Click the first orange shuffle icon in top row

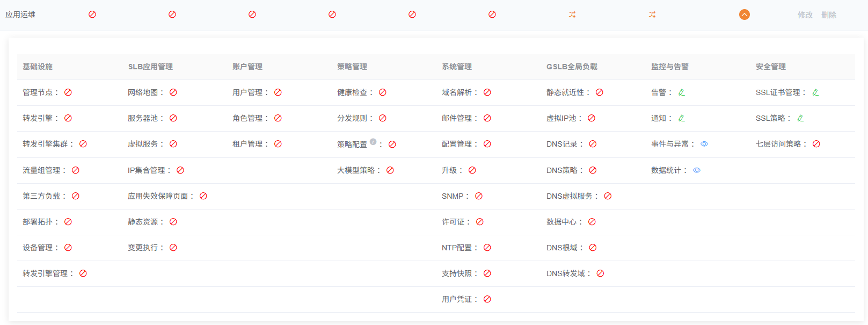tap(572, 15)
